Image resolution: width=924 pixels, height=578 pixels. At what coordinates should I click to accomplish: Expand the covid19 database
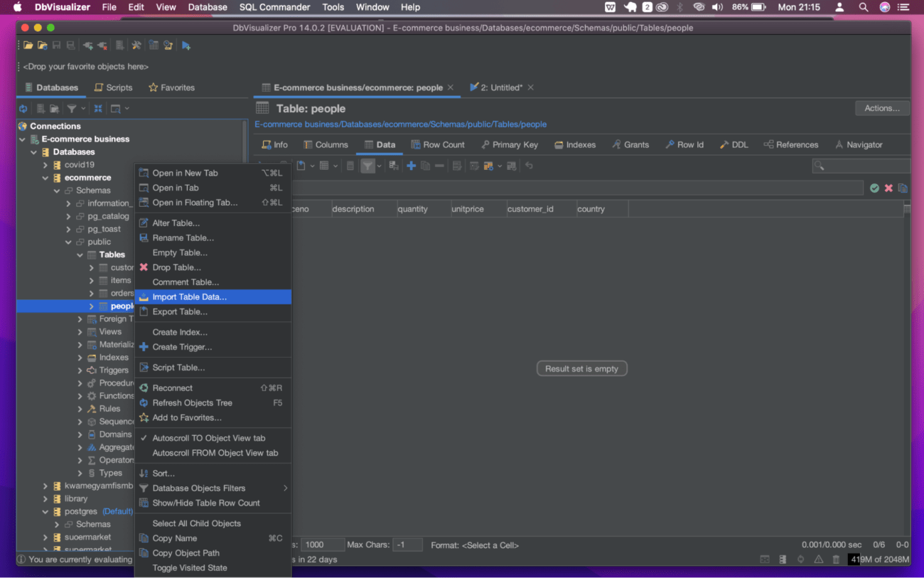[46, 164]
